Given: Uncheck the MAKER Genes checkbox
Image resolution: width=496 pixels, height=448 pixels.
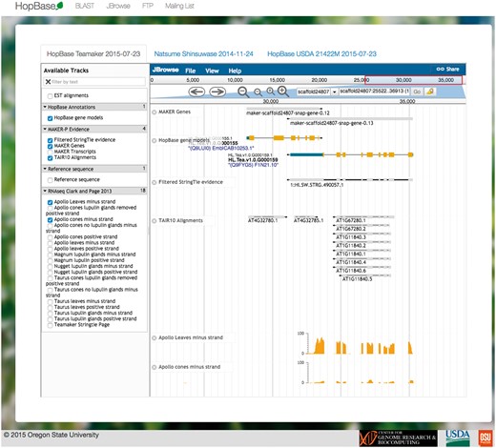Looking at the screenshot, I should [50, 146].
